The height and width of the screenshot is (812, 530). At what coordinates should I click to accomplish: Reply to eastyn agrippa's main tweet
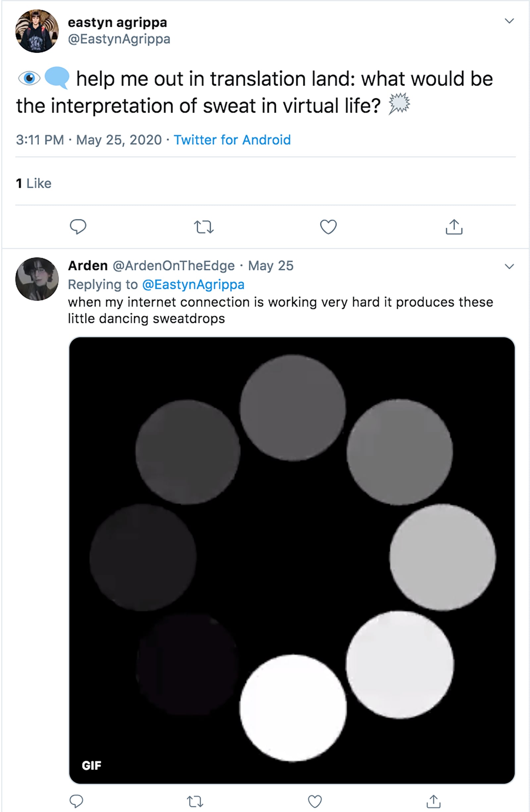(78, 227)
